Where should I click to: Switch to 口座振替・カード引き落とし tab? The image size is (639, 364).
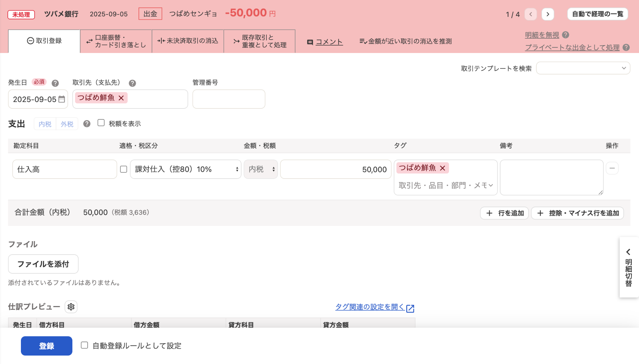click(116, 41)
